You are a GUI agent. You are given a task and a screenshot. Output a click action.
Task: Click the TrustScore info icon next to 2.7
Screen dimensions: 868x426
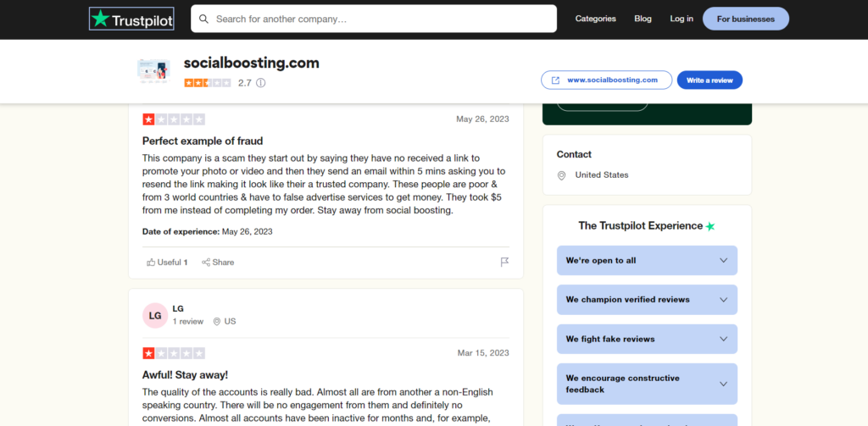point(261,83)
